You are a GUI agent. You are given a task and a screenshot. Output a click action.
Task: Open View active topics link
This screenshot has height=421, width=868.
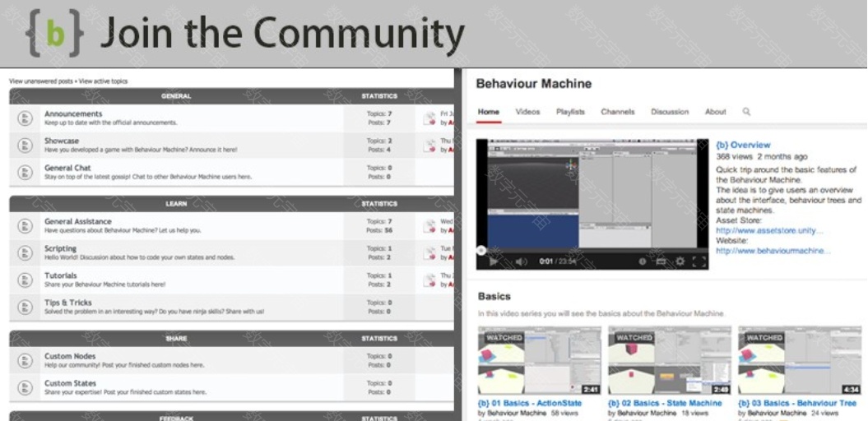pos(103,81)
